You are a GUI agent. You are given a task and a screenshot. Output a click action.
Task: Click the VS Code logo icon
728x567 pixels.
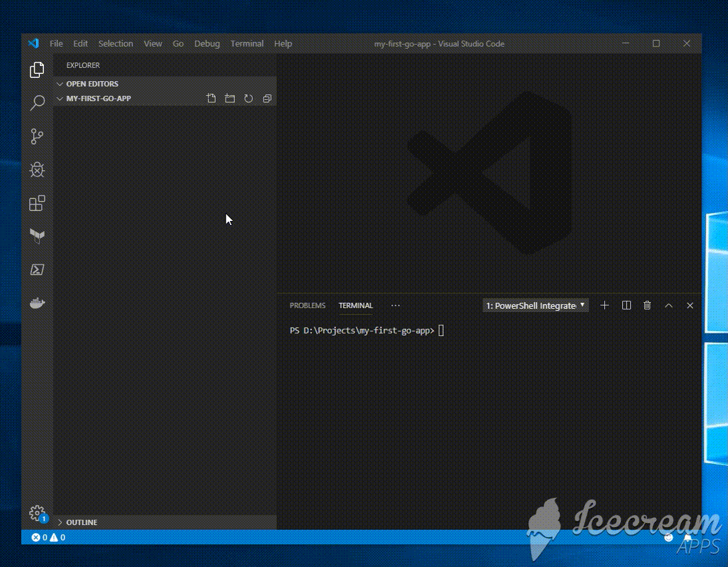[34, 44]
